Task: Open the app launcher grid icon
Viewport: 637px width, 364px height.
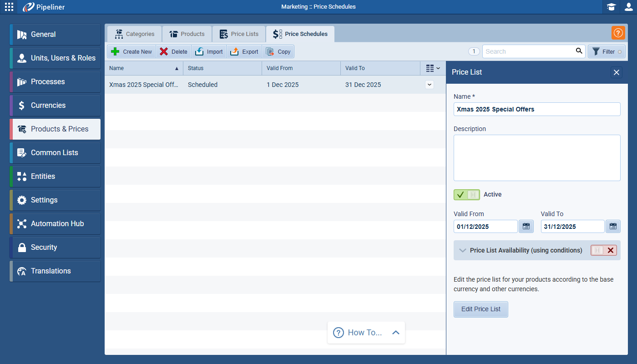Action: [x=9, y=7]
